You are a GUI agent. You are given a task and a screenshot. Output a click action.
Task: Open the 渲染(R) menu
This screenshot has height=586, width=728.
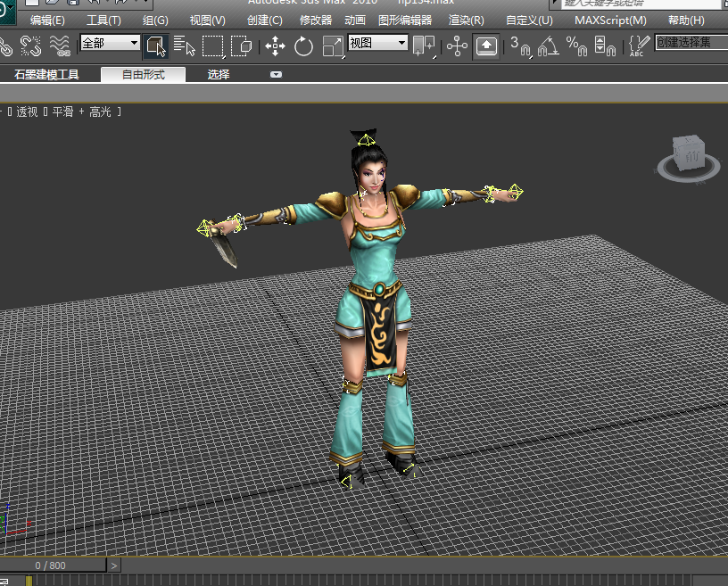tap(466, 21)
